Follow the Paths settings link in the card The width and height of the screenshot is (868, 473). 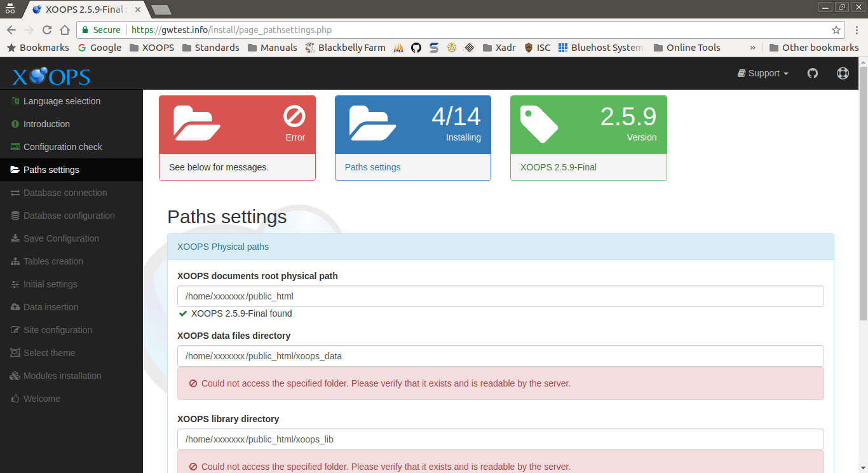[372, 167]
